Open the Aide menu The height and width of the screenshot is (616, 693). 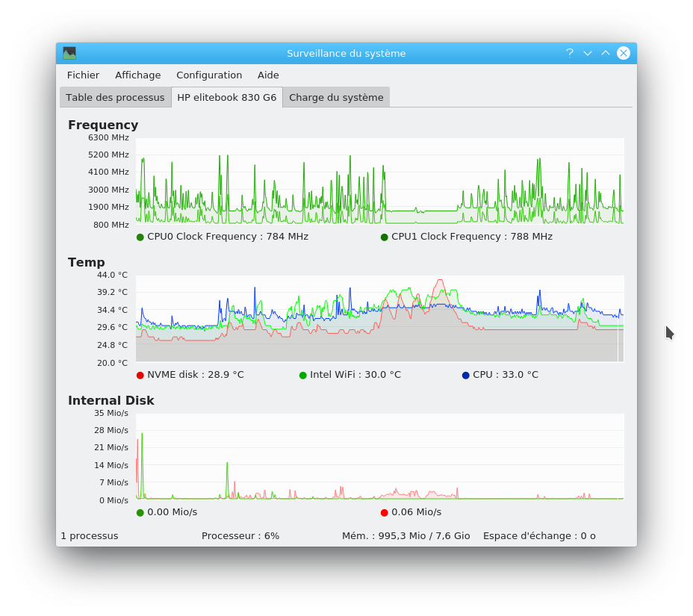point(268,75)
